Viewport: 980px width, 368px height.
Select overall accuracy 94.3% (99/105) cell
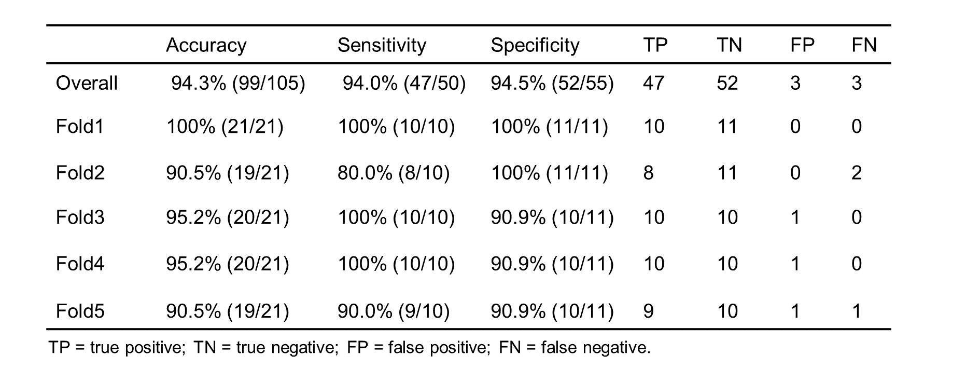click(x=238, y=84)
